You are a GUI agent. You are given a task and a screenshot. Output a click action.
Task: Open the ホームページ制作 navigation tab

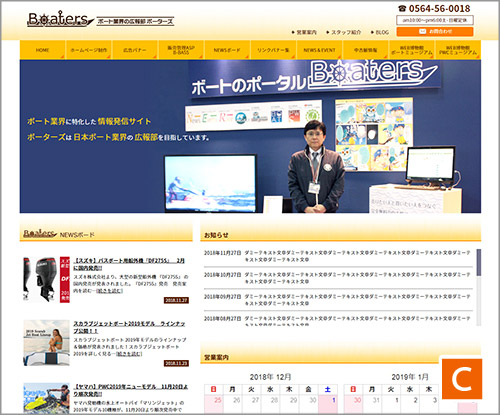[89, 50]
